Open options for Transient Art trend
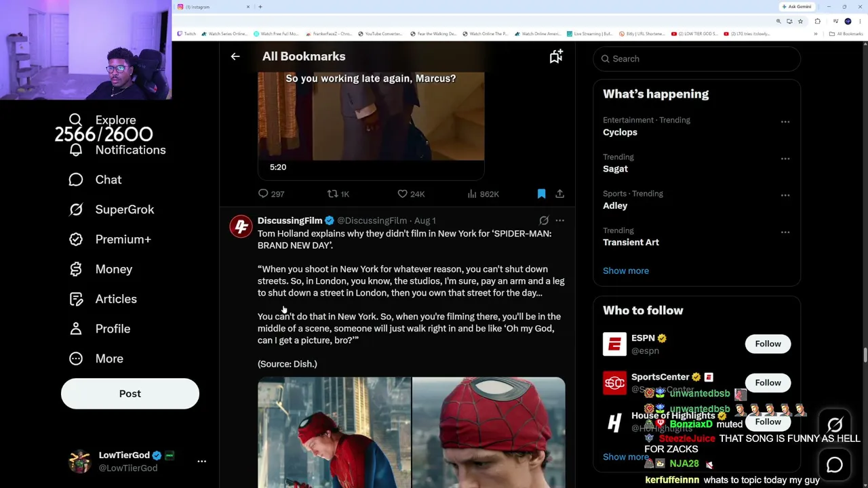 point(785,232)
